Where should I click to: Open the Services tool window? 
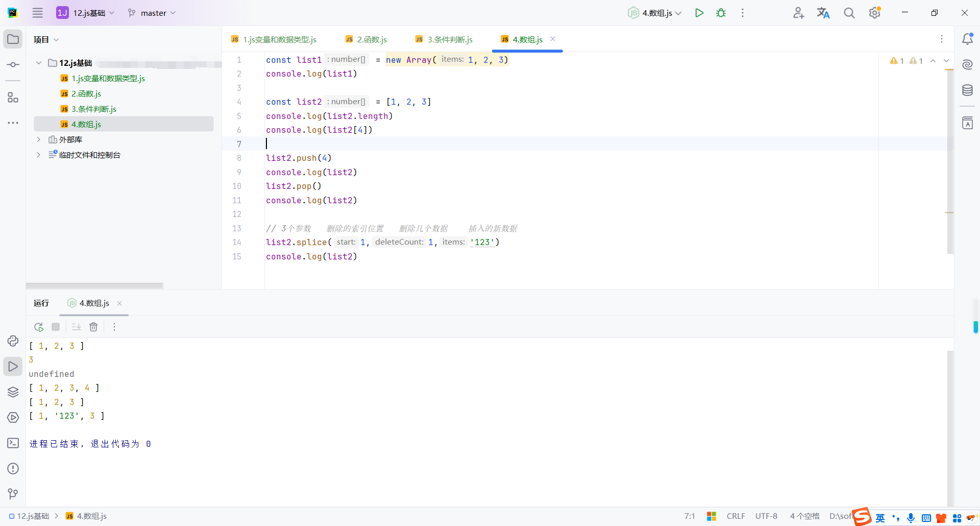pos(13,417)
